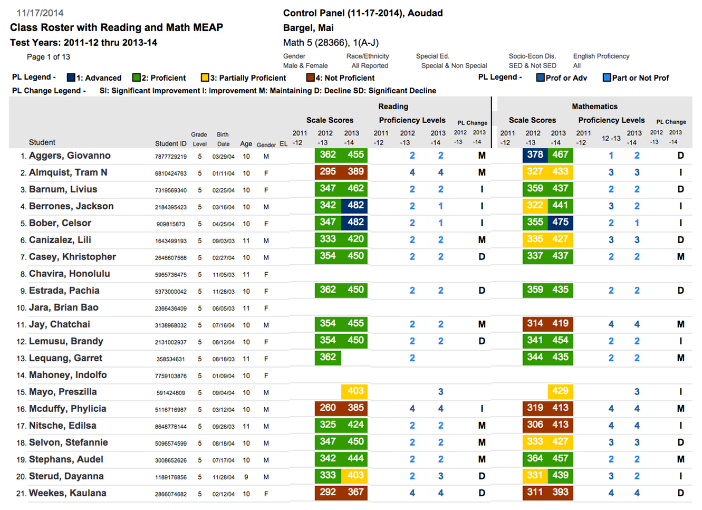The height and width of the screenshot is (510, 702).
Task: Click the Prof or Adv legend swatch
Action: click(x=540, y=77)
